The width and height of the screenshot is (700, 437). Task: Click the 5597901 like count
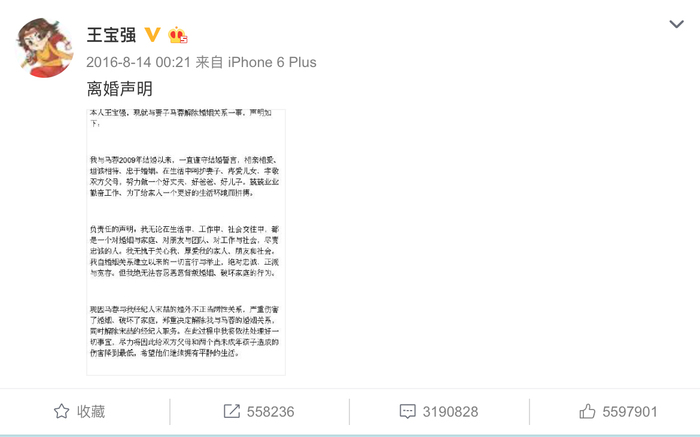point(630,412)
